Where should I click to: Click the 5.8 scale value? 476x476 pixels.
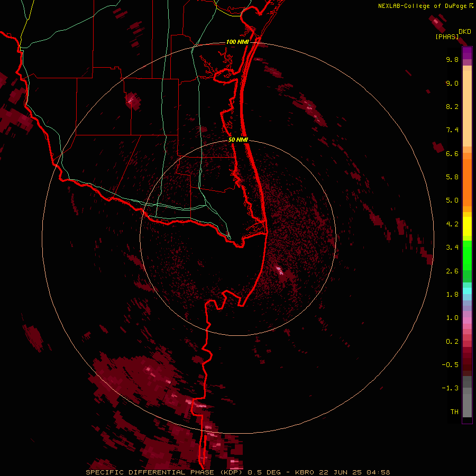click(x=452, y=177)
